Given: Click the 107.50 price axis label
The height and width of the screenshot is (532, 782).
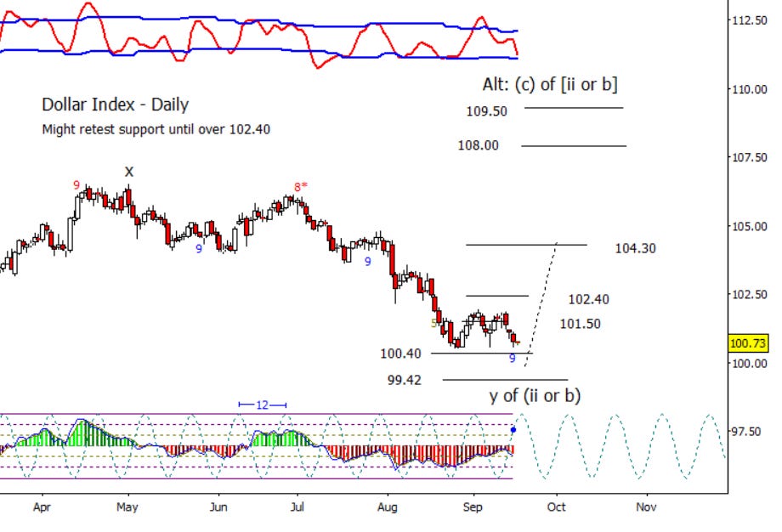Looking at the screenshot, I should pos(749,157).
